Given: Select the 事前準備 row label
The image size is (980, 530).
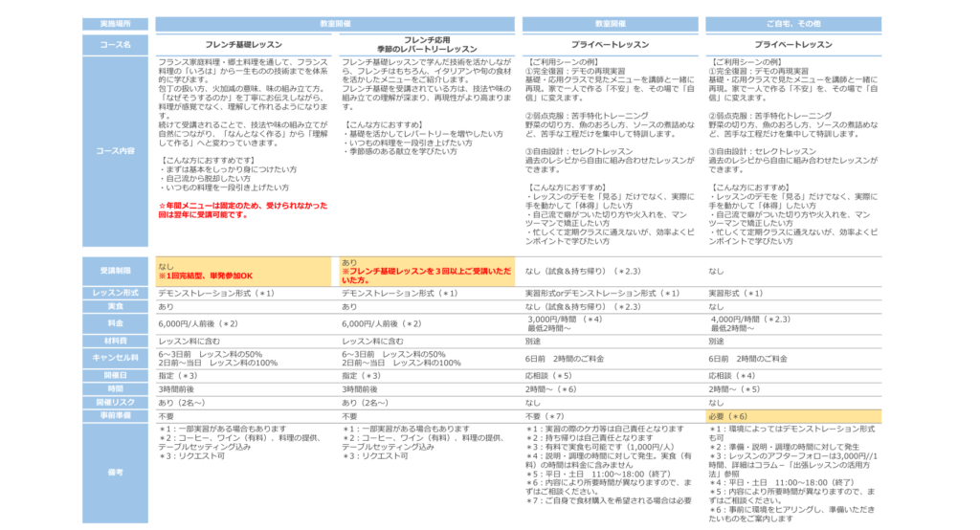Looking at the screenshot, I should coord(114,417).
